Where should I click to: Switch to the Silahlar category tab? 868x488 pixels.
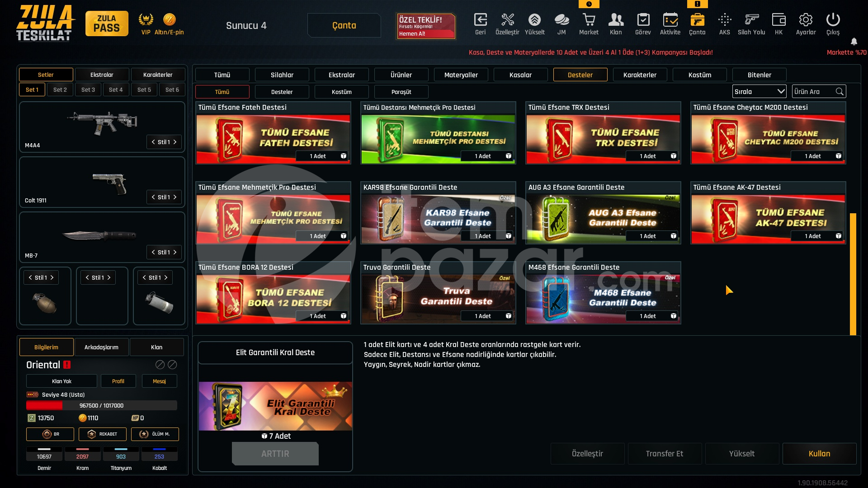click(x=282, y=75)
